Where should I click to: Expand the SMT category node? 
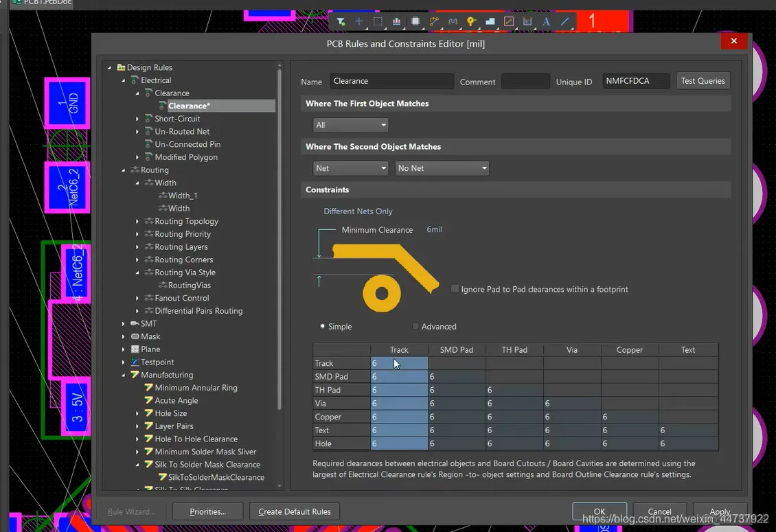point(123,323)
